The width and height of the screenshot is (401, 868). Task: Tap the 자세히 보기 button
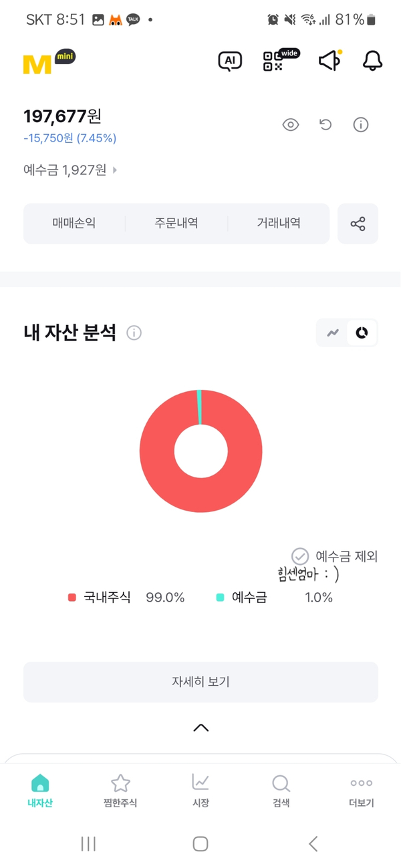coord(200,682)
